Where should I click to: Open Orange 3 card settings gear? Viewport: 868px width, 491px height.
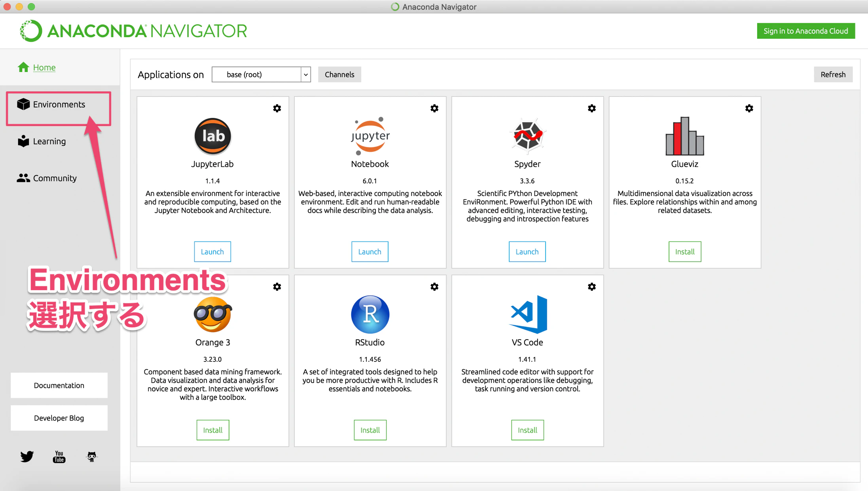[277, 287]
